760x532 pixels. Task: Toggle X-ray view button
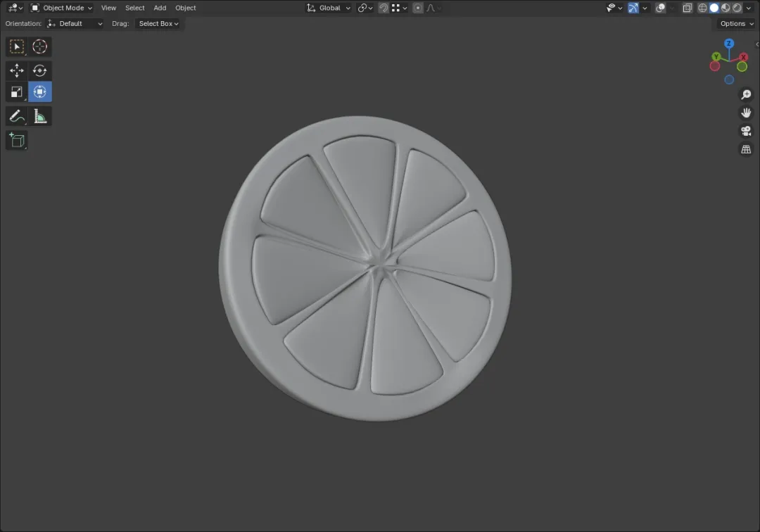click(x=688, y=8)
